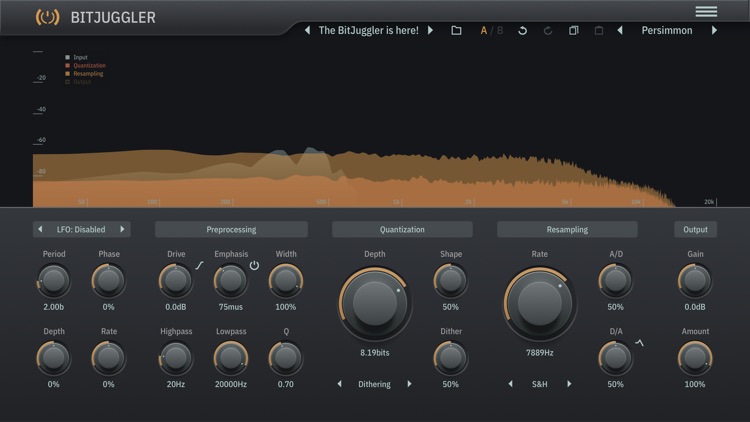Click the copy state icon

point(574,31)
